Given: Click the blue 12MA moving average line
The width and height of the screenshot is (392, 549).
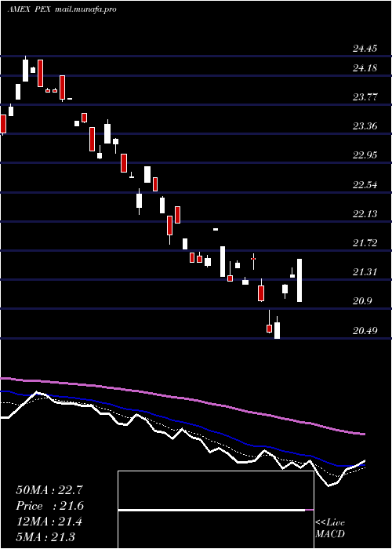Looking at the screenshot, I should (x=182, y=422).
